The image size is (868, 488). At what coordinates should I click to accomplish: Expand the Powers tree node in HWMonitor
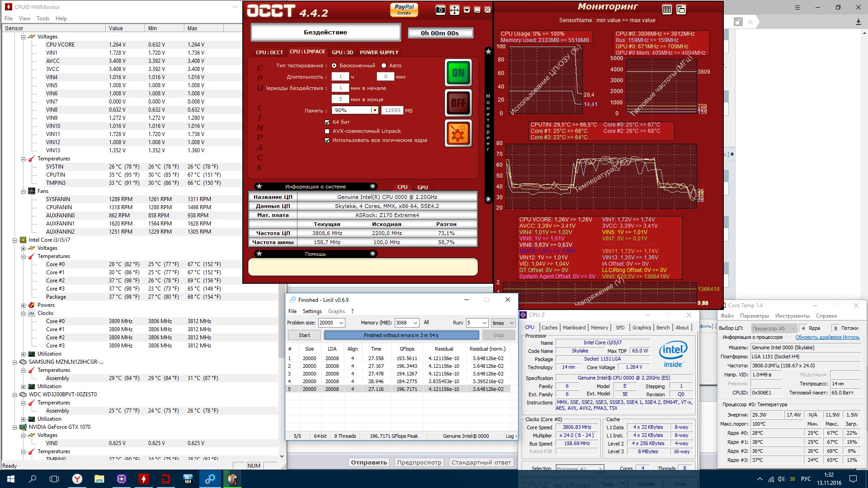[x=24, y=305]
